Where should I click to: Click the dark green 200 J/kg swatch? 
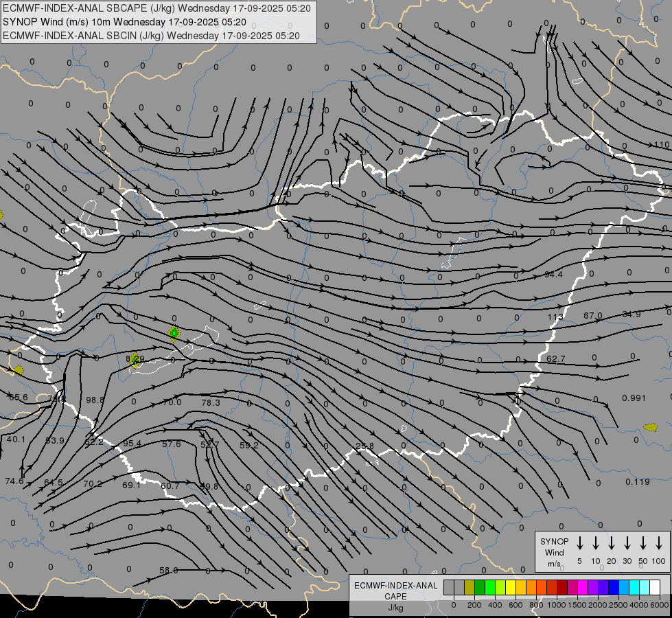pyautogui.click(x=480, y=587)
